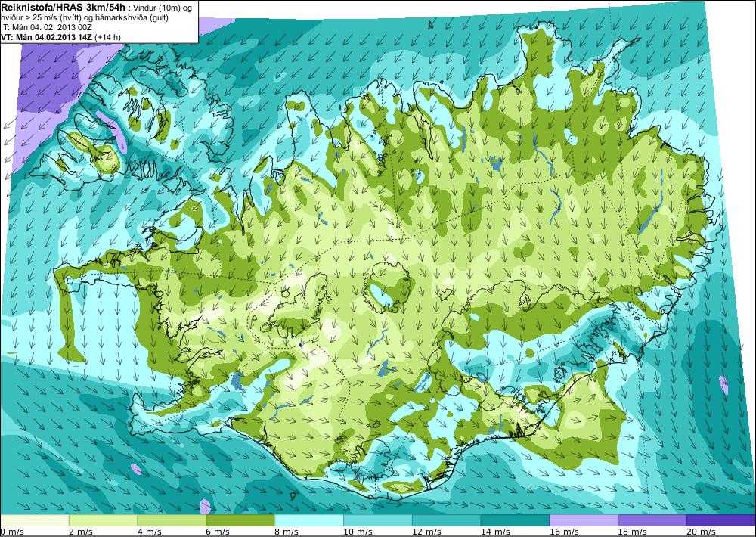
Task: Click the '12 m/s' legend label
Action: point(426,532)
